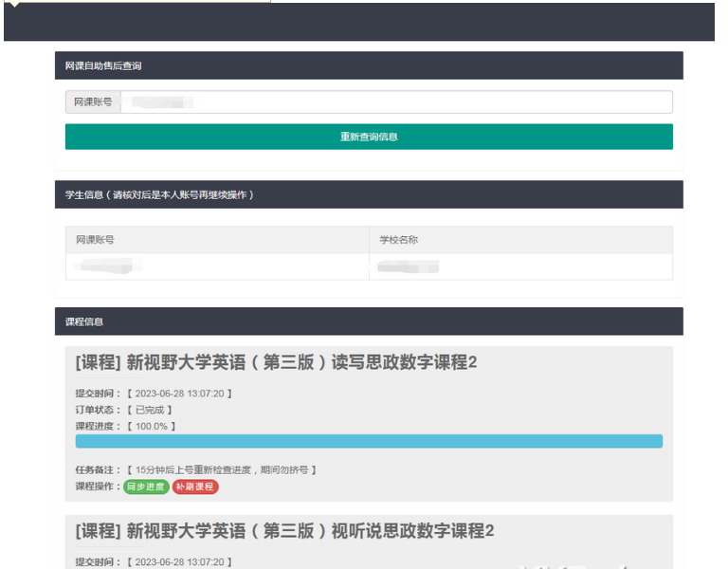Click the 课程信息 section header

click(x=369, y=321)
